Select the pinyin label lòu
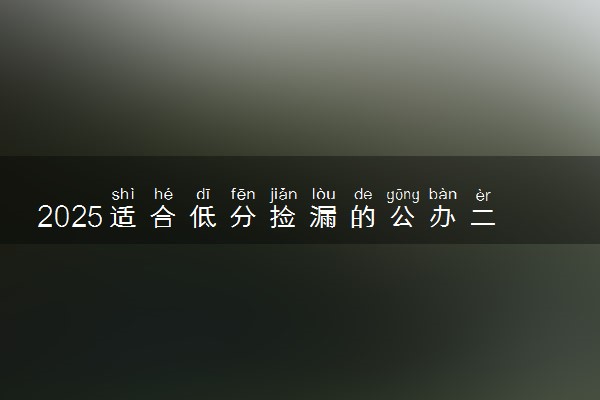This screenshot has width=600, height=400. coord(323,194)
